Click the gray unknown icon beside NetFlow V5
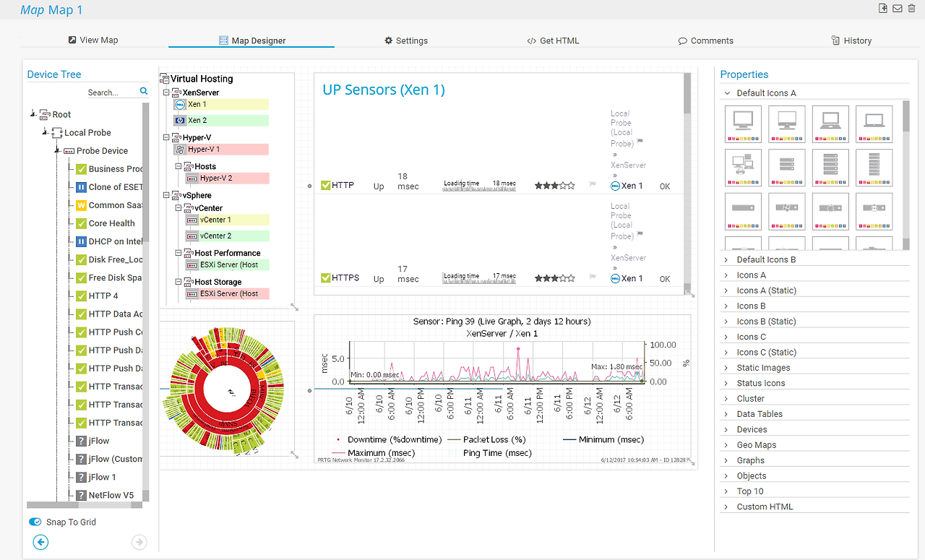The height and width of the screenshot is (560, 925). point(81,496)
